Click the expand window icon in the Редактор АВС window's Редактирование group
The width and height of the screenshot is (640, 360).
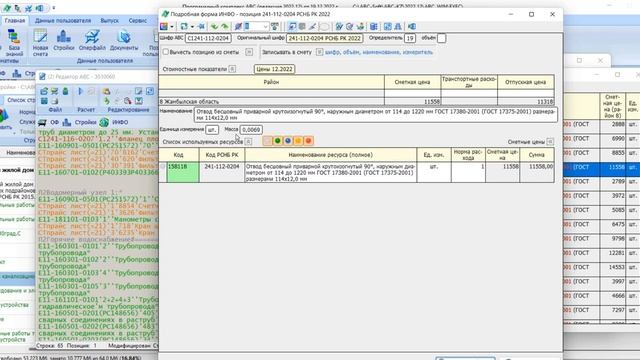150,91
